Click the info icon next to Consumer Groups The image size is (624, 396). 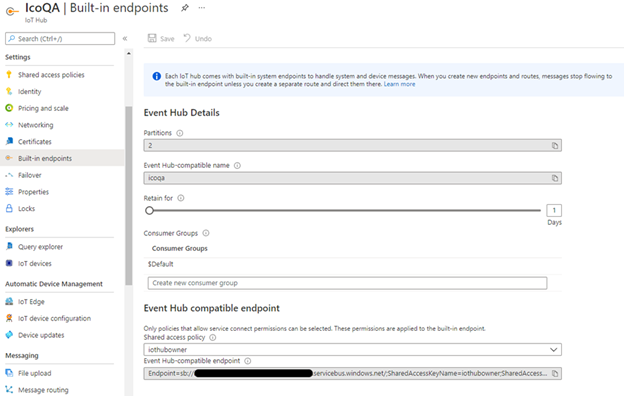pos(206,233)
